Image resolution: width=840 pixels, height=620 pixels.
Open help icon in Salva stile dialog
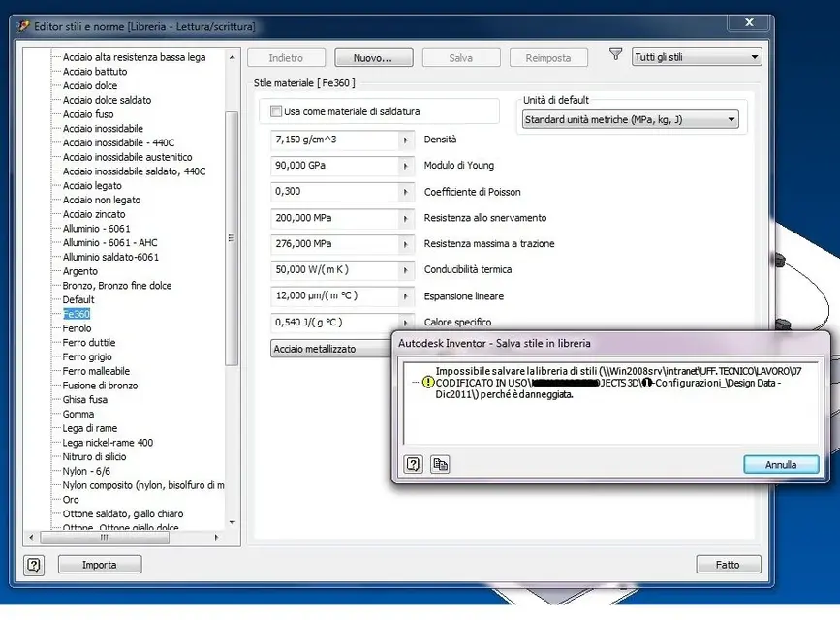(413, 464)
